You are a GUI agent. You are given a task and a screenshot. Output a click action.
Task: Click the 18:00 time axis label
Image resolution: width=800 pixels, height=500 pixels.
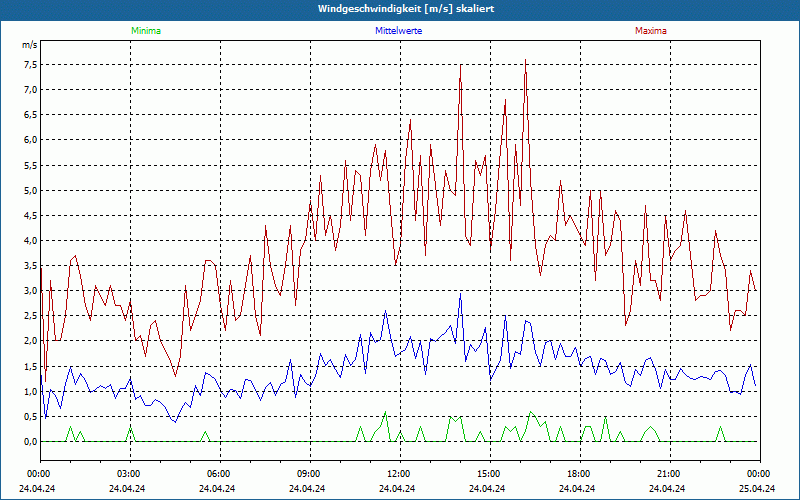click(x=578, y=474)
